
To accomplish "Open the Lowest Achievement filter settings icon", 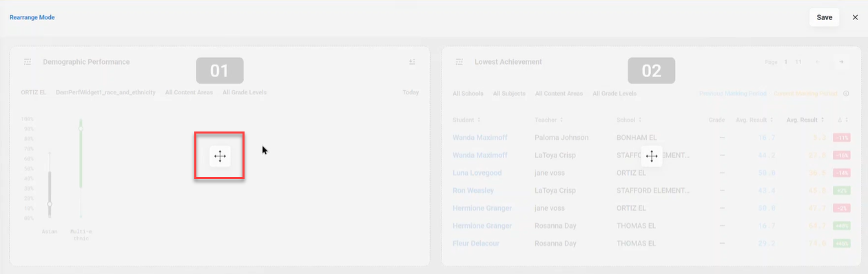I will 459,62.
